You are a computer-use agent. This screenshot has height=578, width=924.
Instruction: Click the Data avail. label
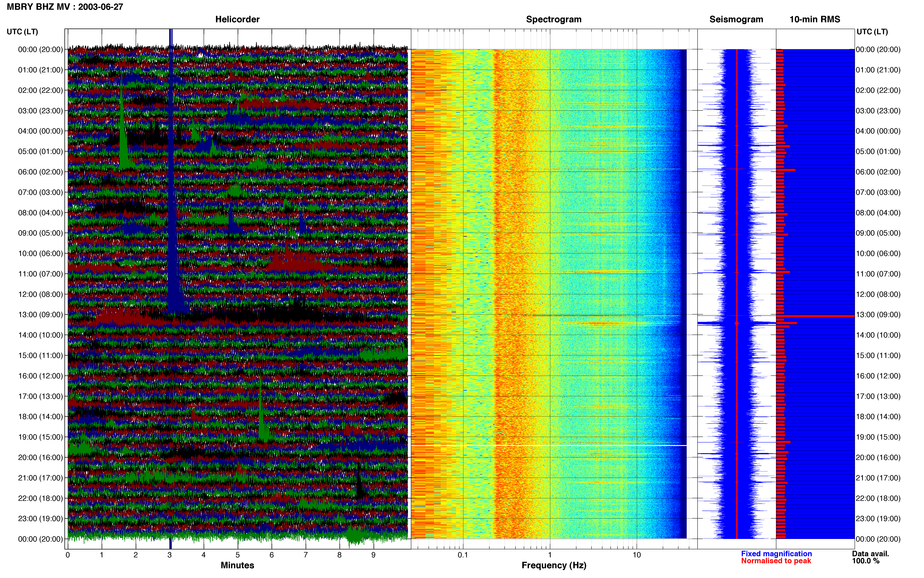coord(870,554)
